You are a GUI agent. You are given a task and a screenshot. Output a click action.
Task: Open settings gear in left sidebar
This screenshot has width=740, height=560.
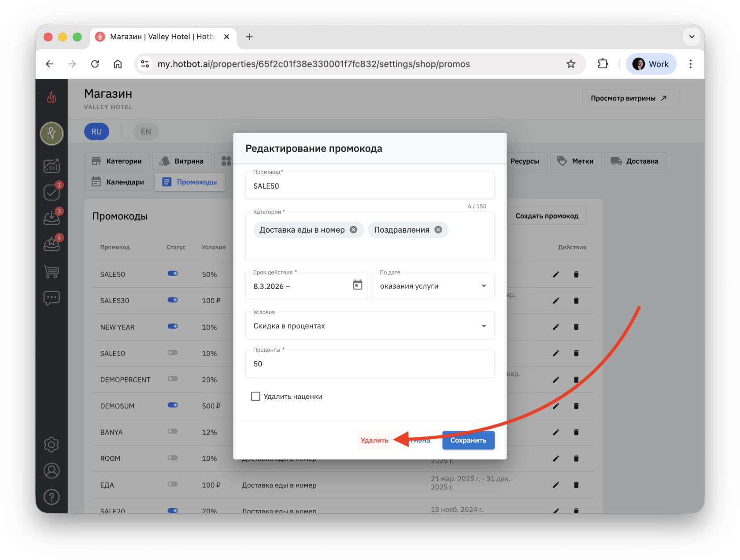point(52,445)
